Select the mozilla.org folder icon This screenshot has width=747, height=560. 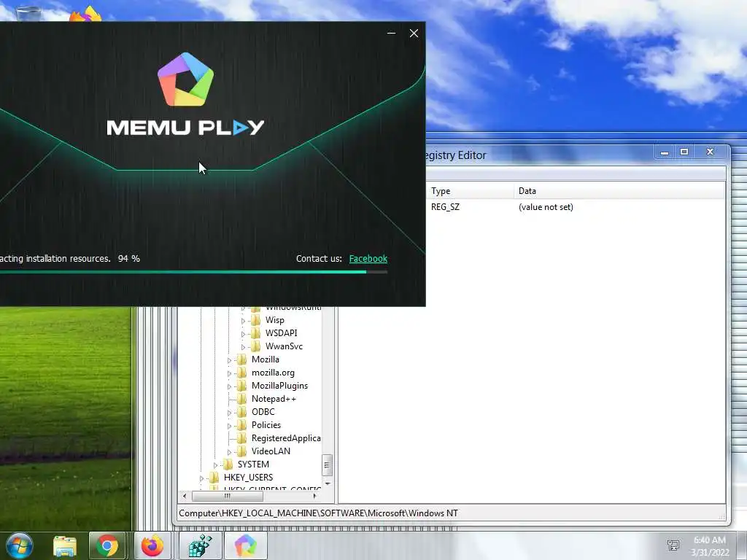tap(242, 373)
